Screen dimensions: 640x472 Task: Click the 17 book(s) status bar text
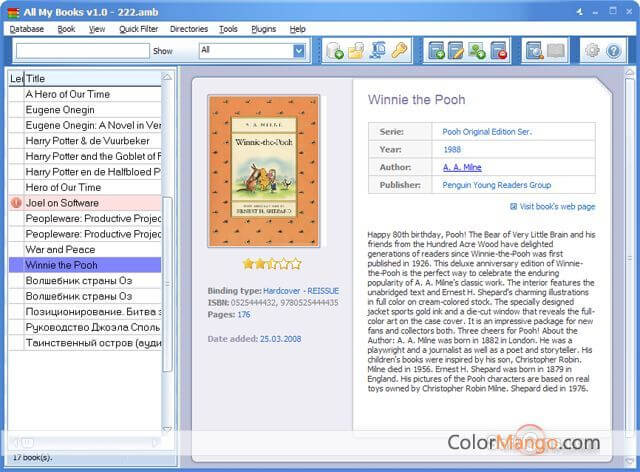click(32, 457)
